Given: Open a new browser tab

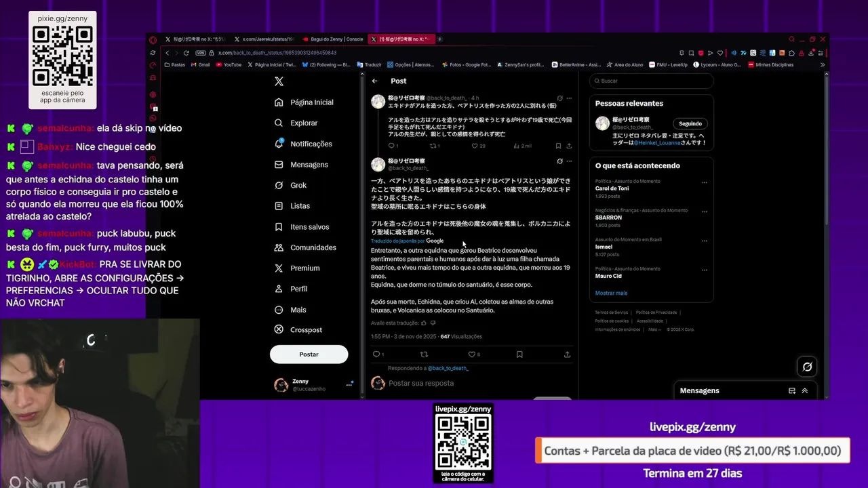Looking at the screenshot, I should 439,39.
